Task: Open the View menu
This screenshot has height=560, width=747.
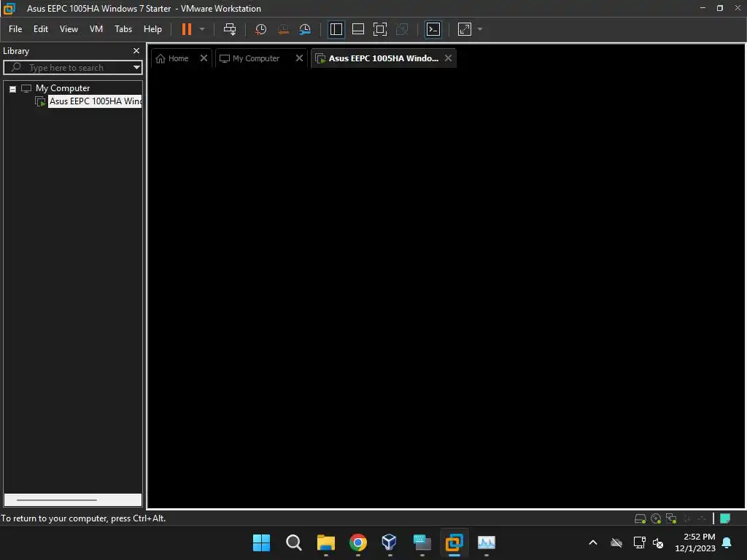Action: coord(69,29)
